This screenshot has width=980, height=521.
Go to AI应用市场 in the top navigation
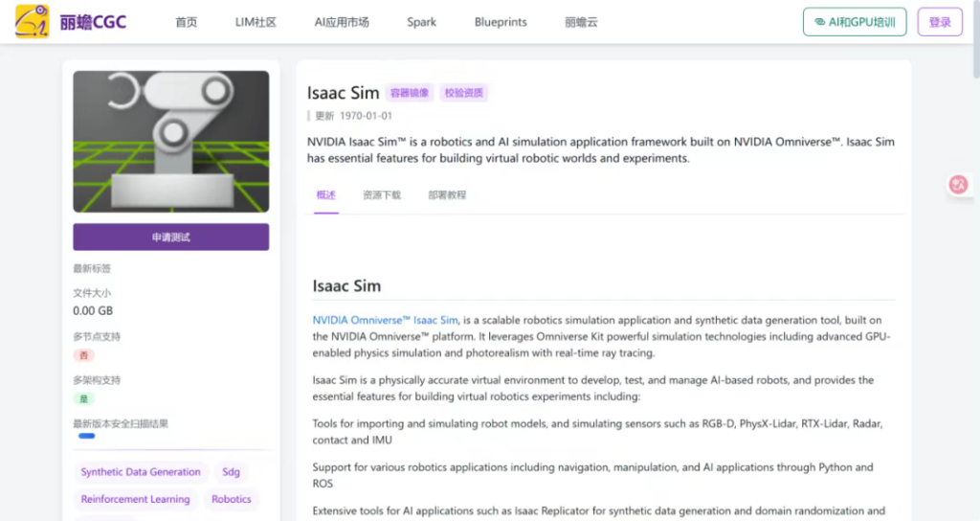tap(342, 22)
